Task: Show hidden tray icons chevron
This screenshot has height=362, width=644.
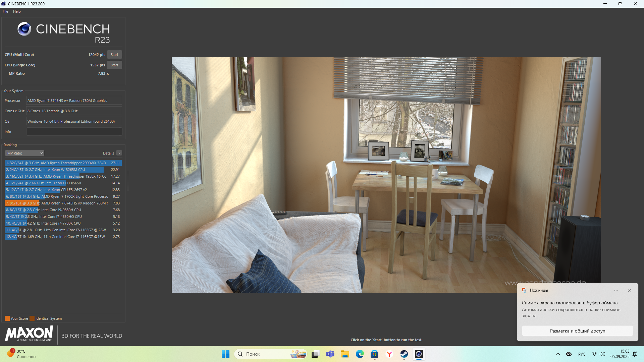Action: (558, 354)
